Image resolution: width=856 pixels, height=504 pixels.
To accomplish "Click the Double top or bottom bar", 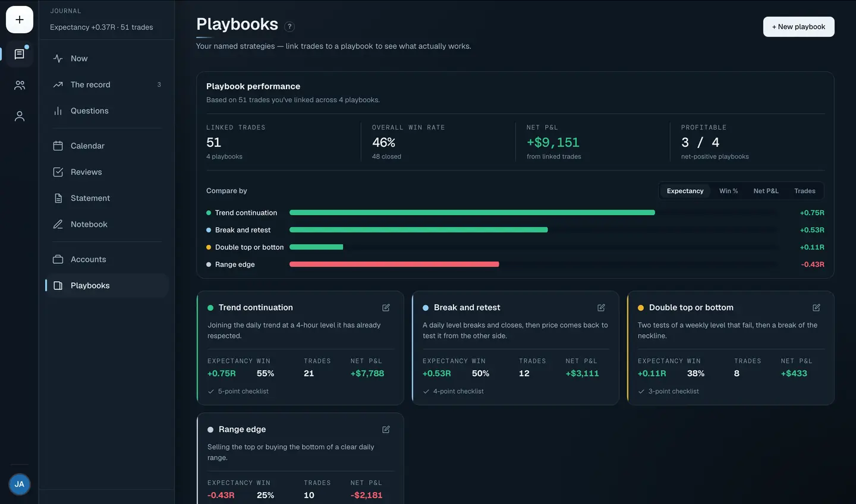I will click(x=316, y=247).
